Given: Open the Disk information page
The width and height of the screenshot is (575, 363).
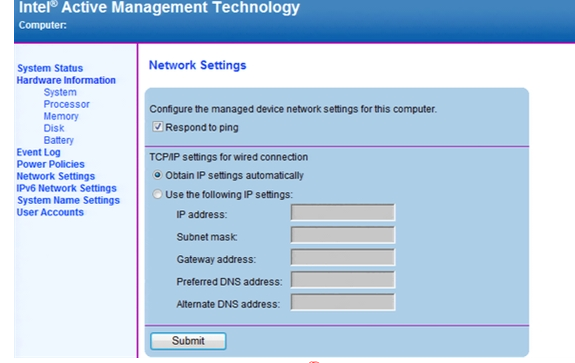Looking at the screenshot, I should pos(54,128).
